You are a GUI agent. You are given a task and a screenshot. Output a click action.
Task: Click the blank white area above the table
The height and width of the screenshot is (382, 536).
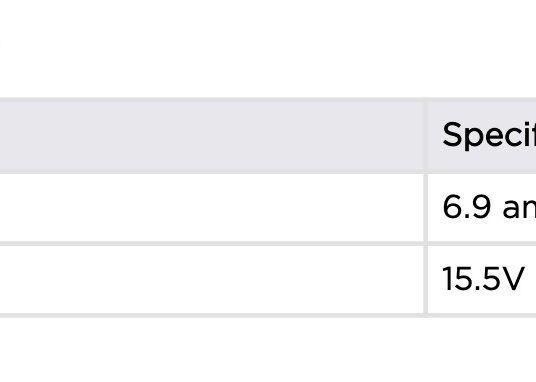268,48
